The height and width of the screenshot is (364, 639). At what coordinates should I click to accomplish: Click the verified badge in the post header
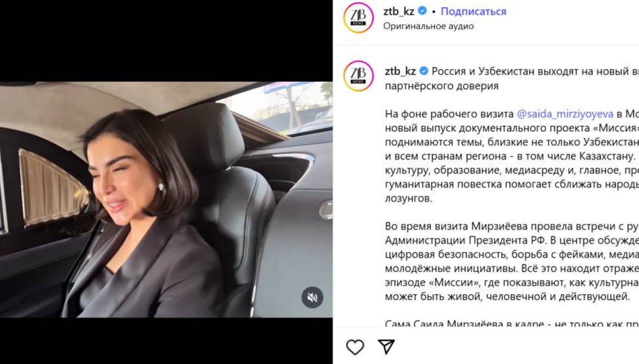[422, 11]
